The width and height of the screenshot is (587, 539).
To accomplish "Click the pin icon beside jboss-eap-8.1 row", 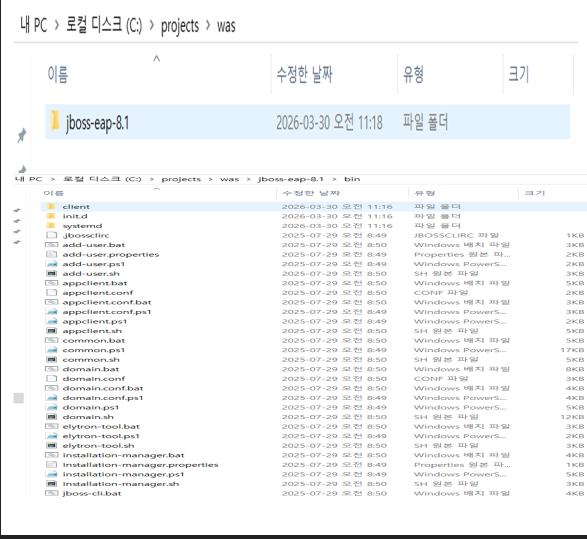I will (x=22, y=135).
